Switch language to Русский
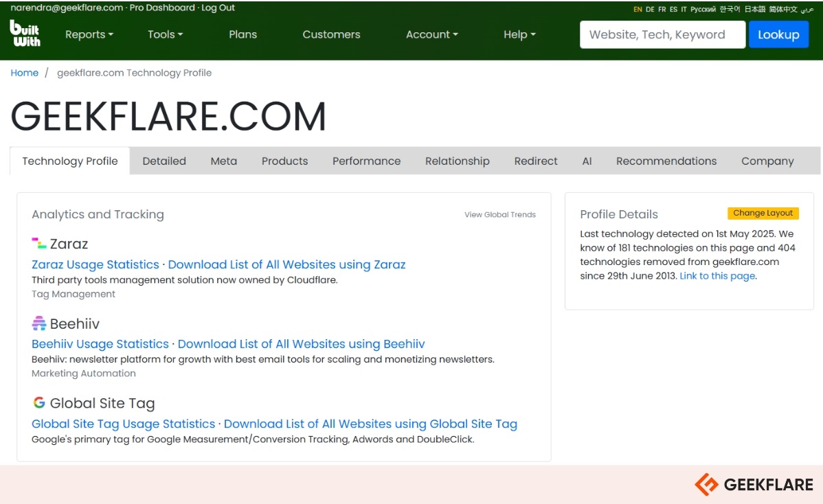Image resolution: width=823 pixels, height=504 pixels. pyautogui.click(x=703, y=10)
